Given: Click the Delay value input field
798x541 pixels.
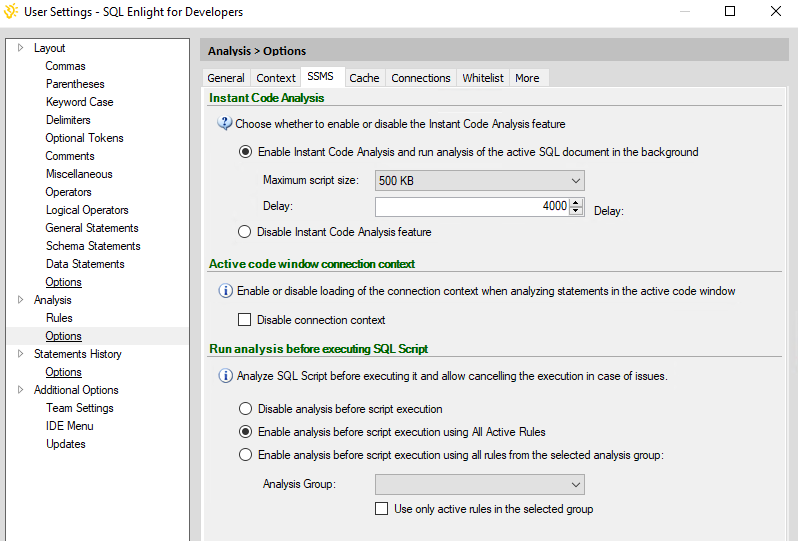Looking at the screenshot, I should pyautogui.click(x=472, y=206).
